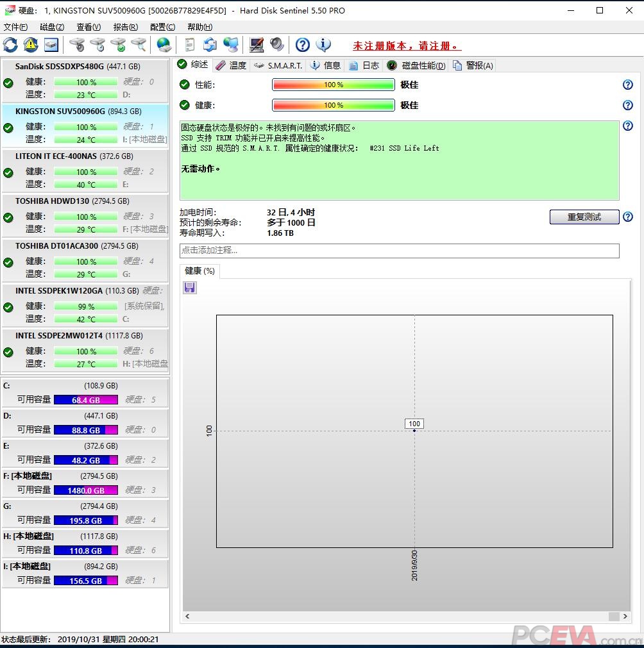Viewport: 644px width, 648px height.
Task: Click the 1.86 TB lifetime writes value
Action: click(280, 233)
